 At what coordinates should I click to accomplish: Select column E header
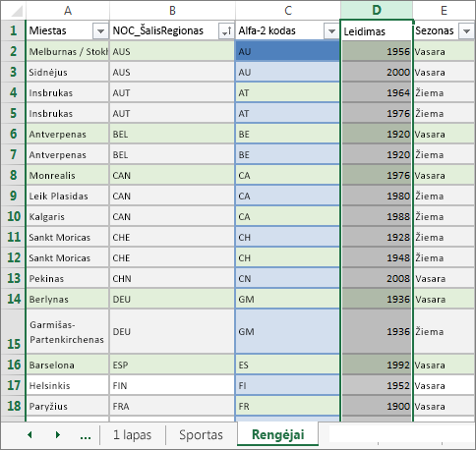[444, 11]
